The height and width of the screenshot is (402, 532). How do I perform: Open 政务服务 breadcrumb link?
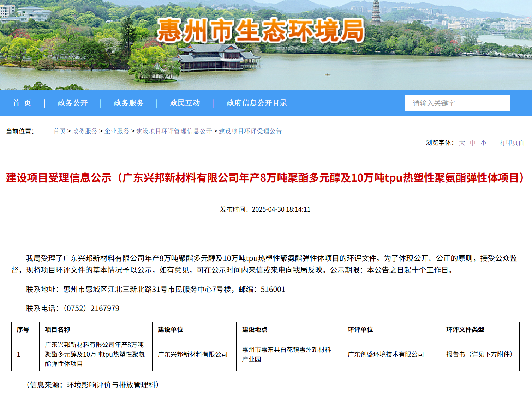[85, 131]
